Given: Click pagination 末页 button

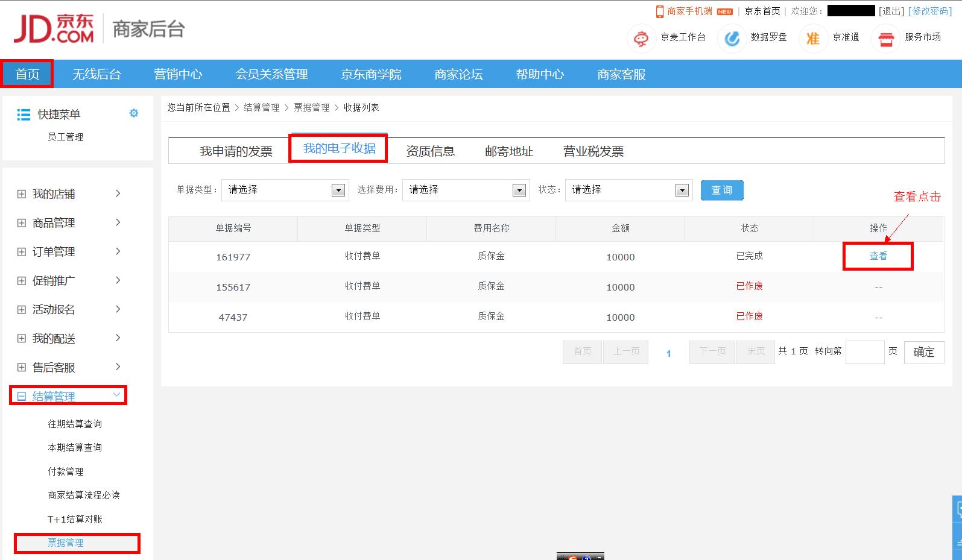Looking at the screenshot, I should click(756, 351).
